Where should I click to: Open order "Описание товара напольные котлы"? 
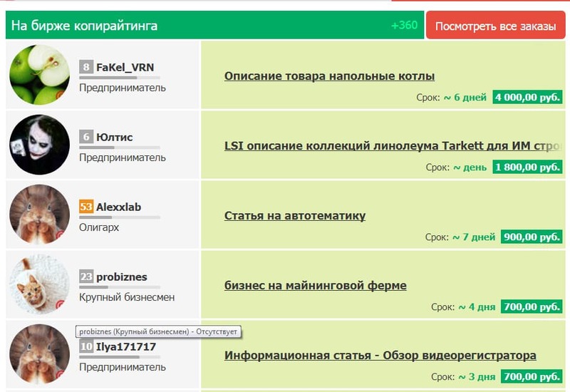pos(329,76)
